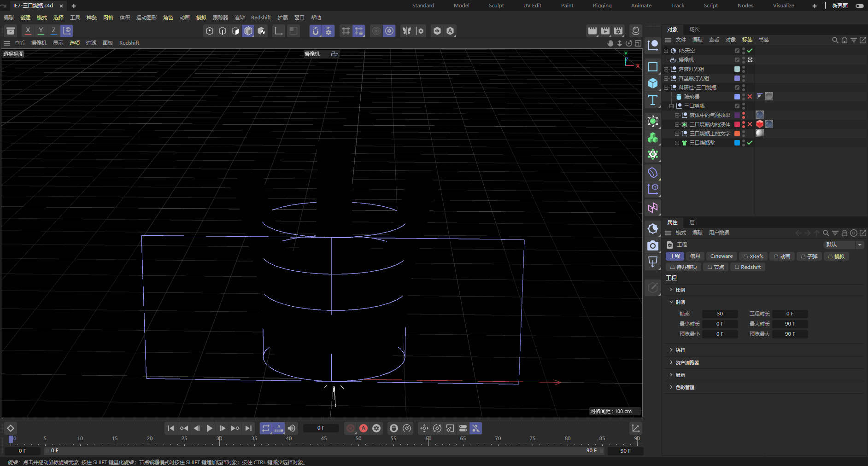Toggle the X axis lock
868x466 pixels.
point(28,31)
